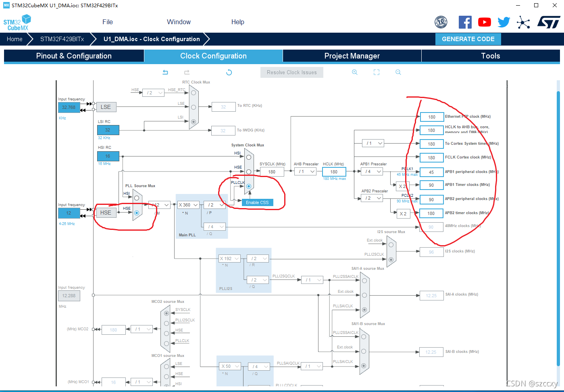Click the Enable CSS button
The width and height of the screenshot is (564, 392).
pos(257,202)
